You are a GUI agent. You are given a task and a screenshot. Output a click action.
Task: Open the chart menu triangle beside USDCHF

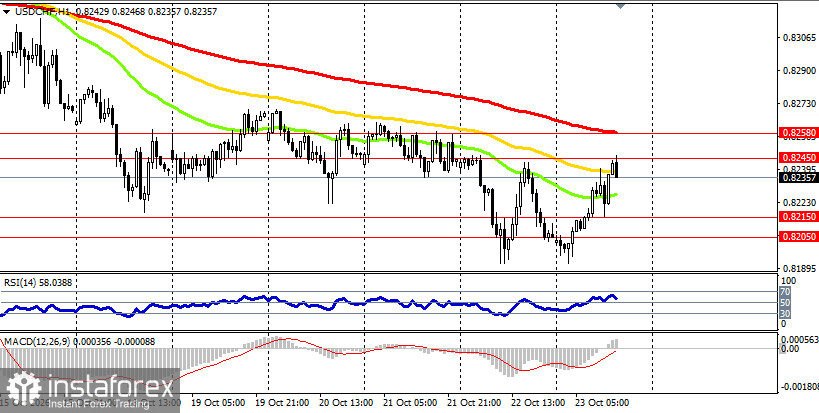[7, 11]
